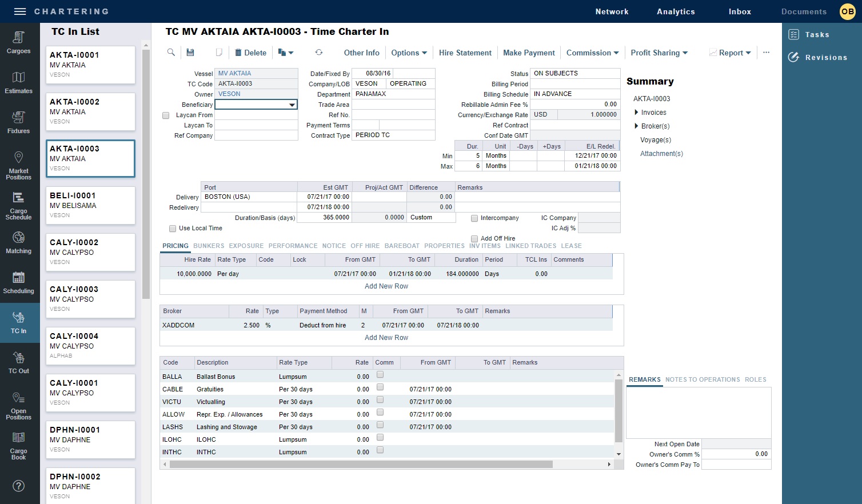Open the Tasks panel icon
Viewport: 862px width, 504px height.
pyautogui.click(x=793, y=35)
